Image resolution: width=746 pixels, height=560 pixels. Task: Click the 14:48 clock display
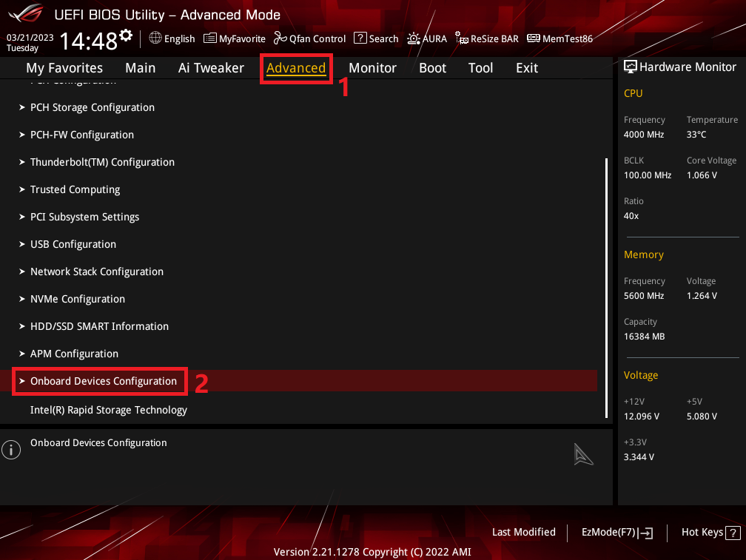(89, 41)
